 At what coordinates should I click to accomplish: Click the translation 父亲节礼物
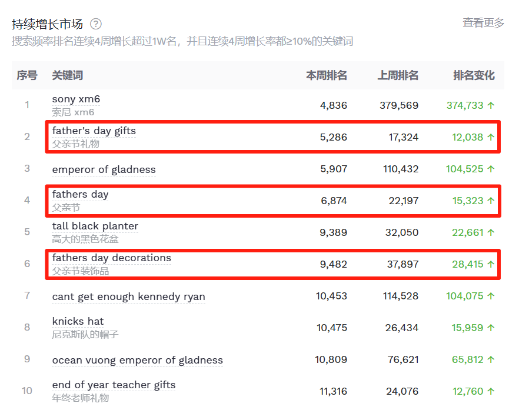(75, 144)
